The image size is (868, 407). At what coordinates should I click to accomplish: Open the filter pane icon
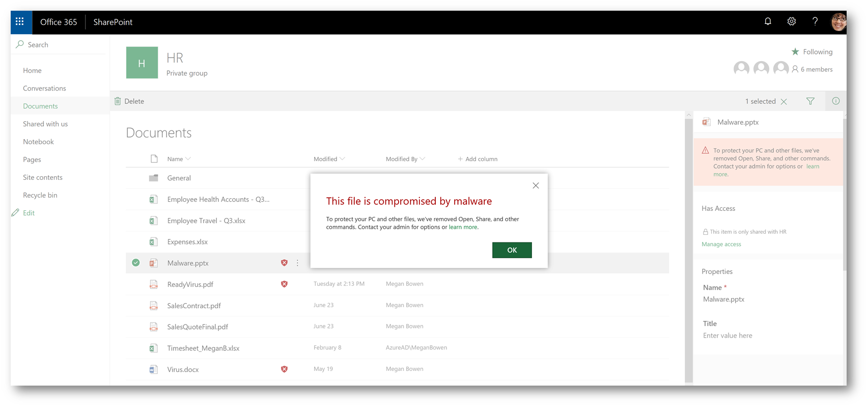[810, 101]
